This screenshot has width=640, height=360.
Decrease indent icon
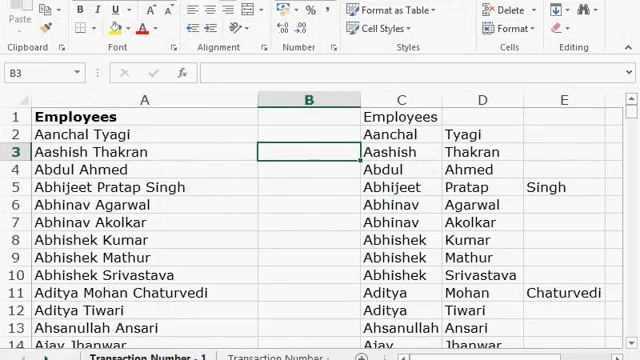click(193, 28)
